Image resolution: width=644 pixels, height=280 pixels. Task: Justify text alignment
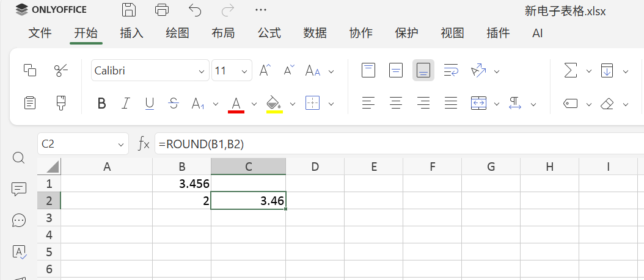(451, 103)
